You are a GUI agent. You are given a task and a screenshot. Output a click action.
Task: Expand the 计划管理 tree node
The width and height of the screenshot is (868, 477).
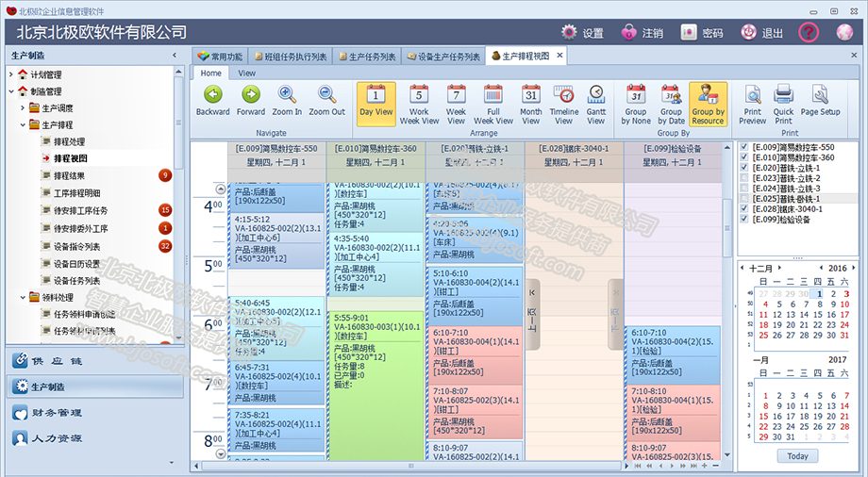click(x=11, y=74)
